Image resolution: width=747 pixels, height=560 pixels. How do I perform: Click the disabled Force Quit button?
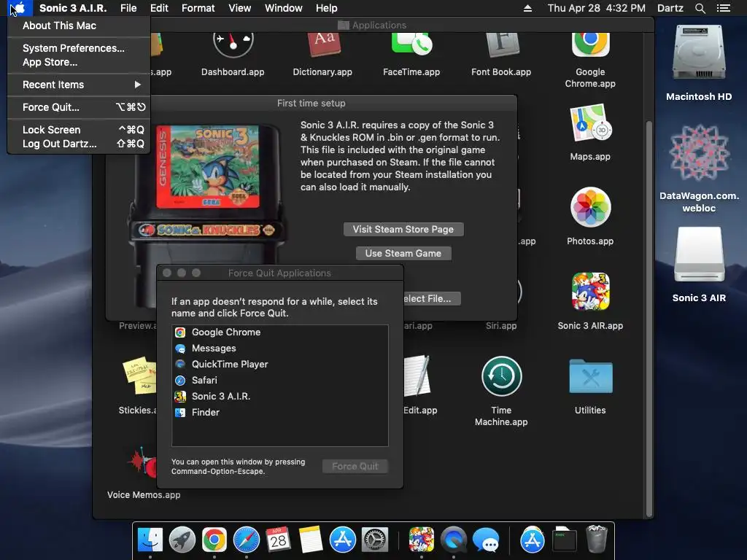point(355,466)
